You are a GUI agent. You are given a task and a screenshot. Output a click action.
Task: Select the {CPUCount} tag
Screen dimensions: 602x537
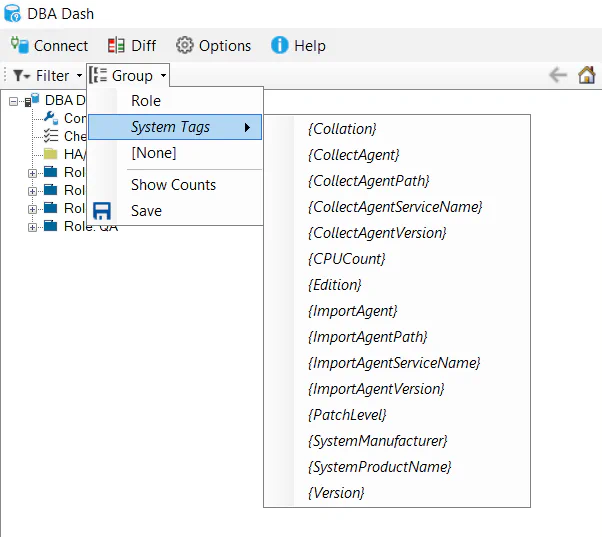[347, 259]
